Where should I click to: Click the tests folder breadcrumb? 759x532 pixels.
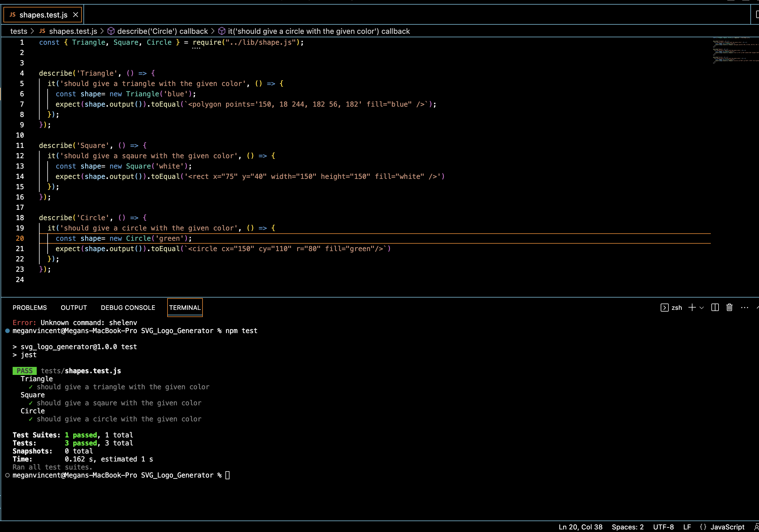[19, 31]
